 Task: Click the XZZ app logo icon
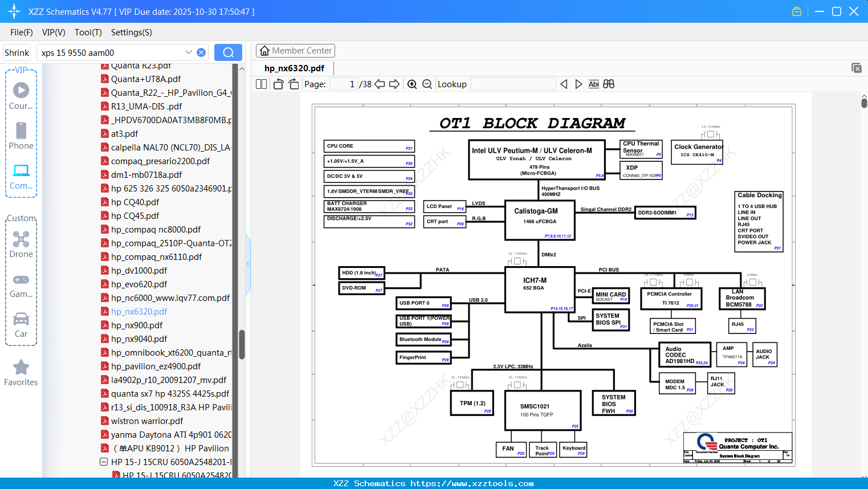(14, 11)
